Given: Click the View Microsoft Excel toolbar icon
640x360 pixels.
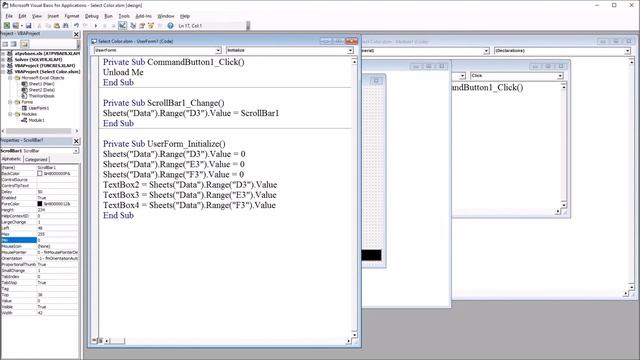Looking at the screenshot, I should pyautogui.click(x=7, y=26).
